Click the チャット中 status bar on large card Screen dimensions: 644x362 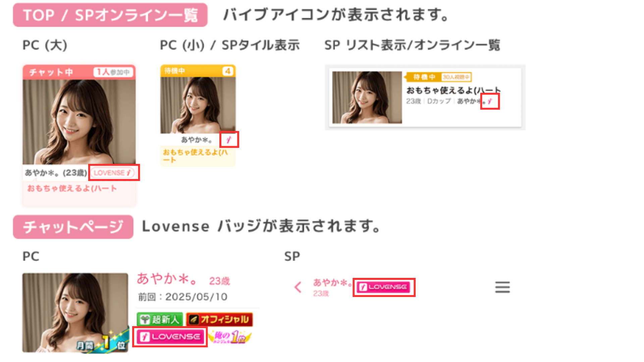(x=79, y=72)
